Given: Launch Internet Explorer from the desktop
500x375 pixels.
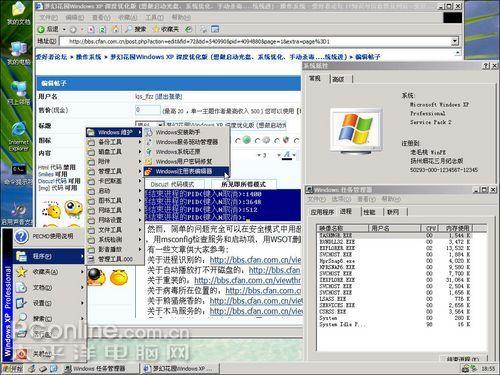Looking at the screenshot, I should [19, 137].
